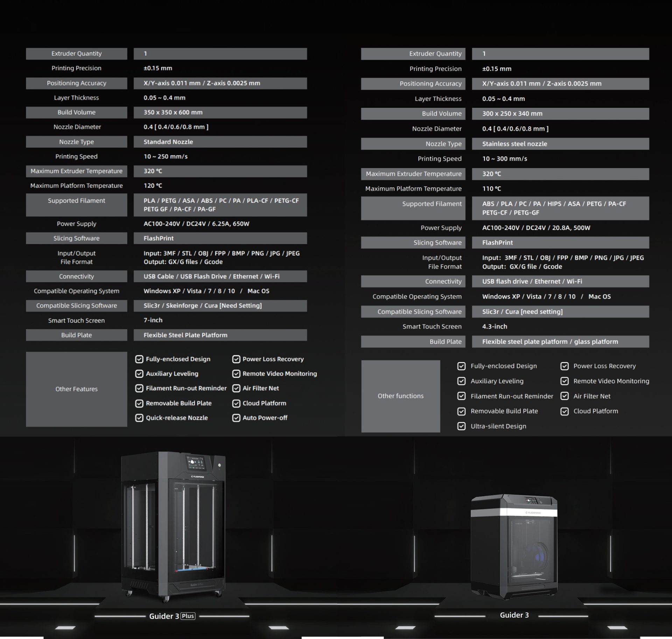Click the "Stainless steel nozzle" value
The height and width of the screenshot is (639, 672).
514,144
